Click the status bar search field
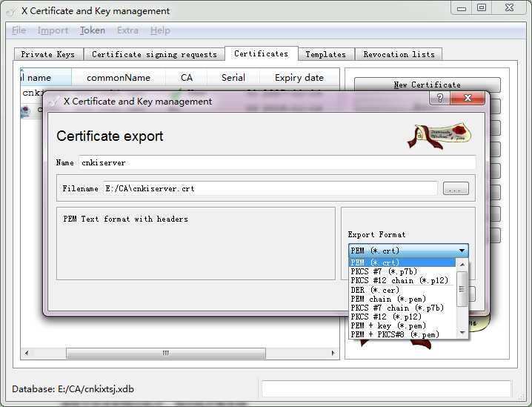The width and height of the screenshot is (532, 407). (386, 388)
